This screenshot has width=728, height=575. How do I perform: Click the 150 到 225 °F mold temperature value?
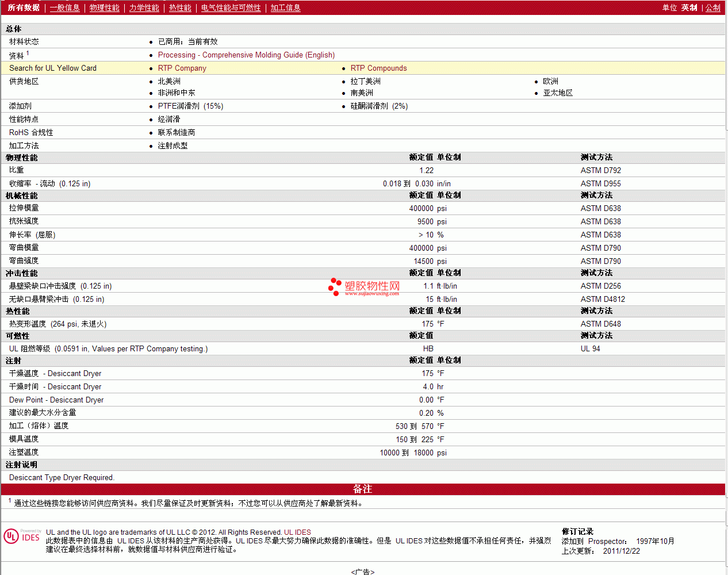420,439
